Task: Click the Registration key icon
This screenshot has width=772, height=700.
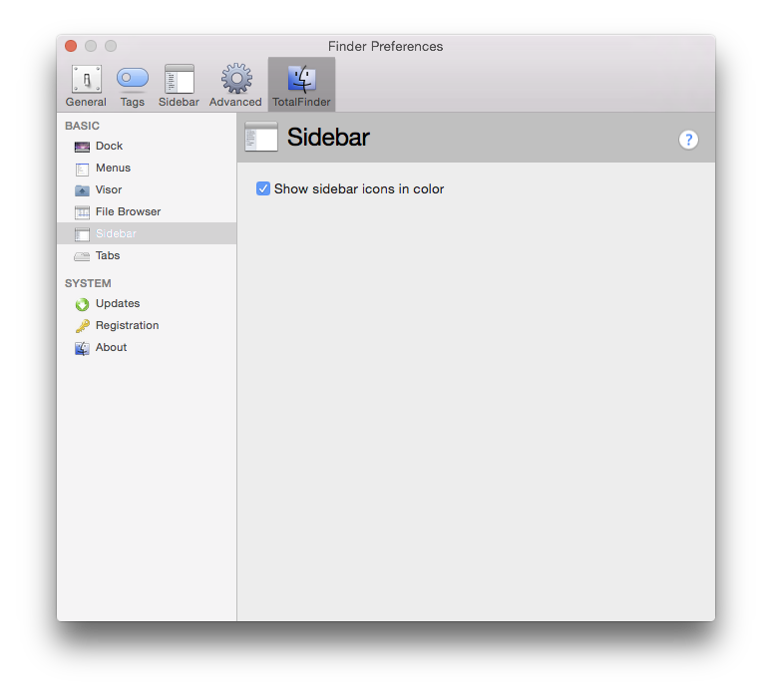Action: [82, 326]
